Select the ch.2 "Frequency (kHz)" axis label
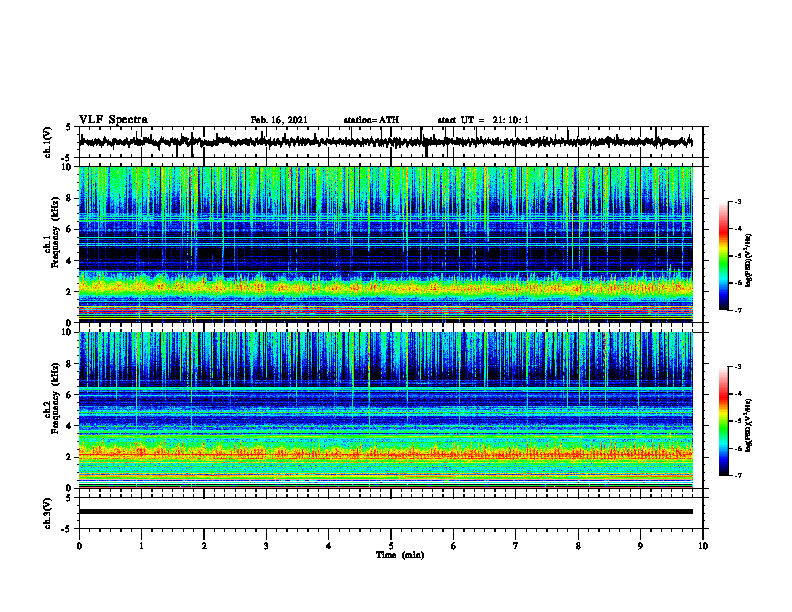 (x=55, y=398)
